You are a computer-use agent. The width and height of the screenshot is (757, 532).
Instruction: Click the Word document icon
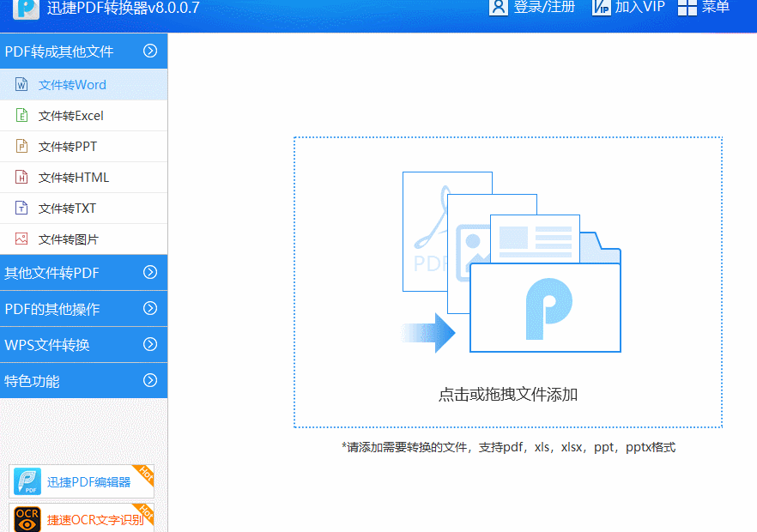click(x=21, y=84)
